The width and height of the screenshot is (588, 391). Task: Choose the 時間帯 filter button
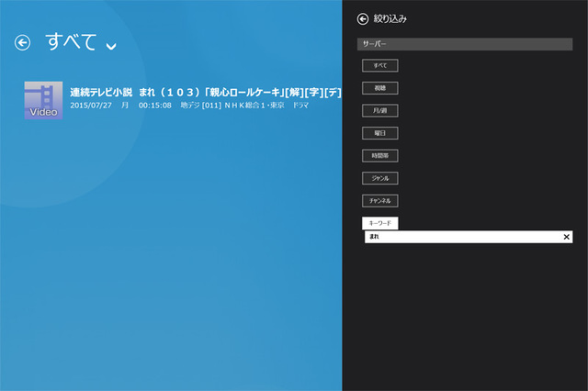coord(379,155)
